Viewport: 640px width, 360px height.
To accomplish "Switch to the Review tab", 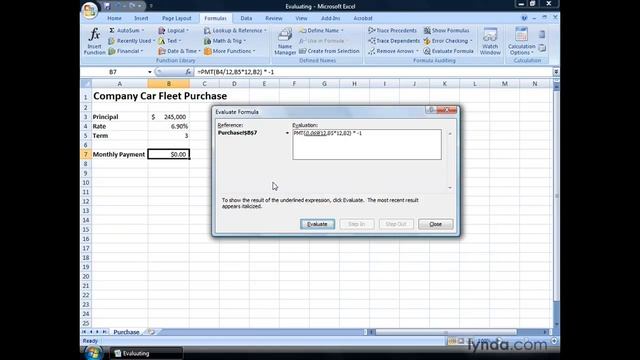I will coord(273,18).
